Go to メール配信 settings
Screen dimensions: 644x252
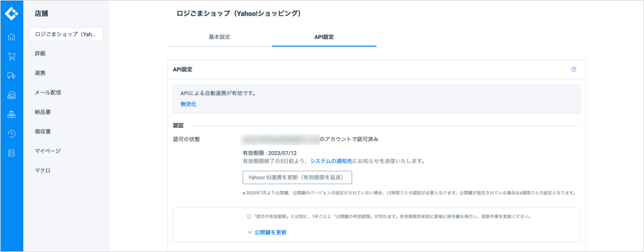pyautogui.click(x=48, y=93)
